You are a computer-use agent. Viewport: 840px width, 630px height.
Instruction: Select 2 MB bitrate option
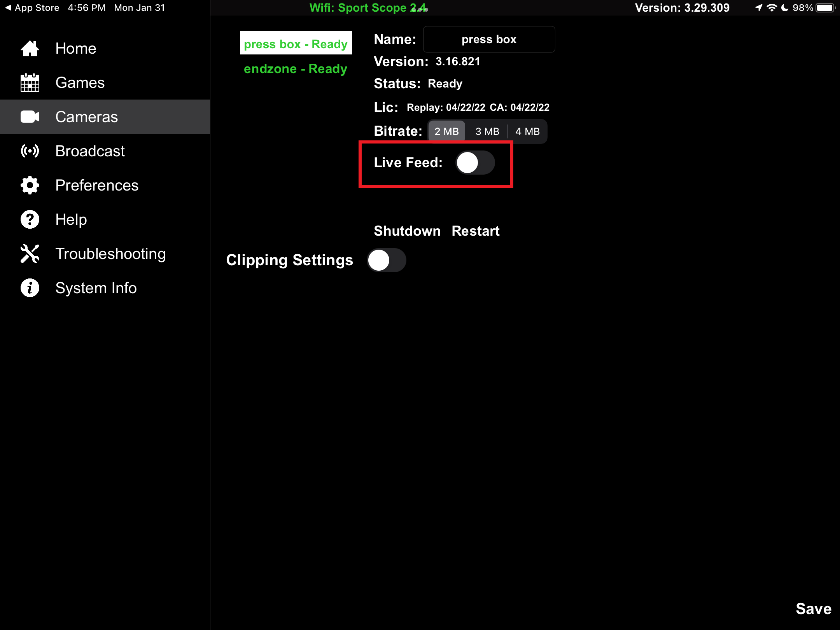point(446,131)
